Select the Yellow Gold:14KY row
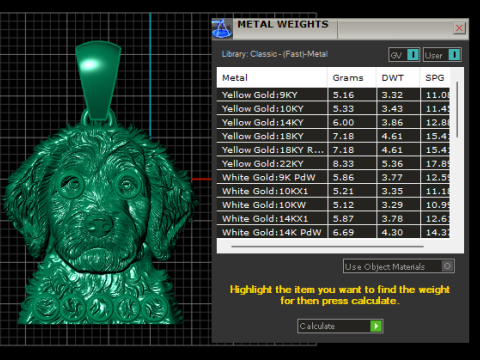Screen dimensions: 480x360 click(333, 122)
